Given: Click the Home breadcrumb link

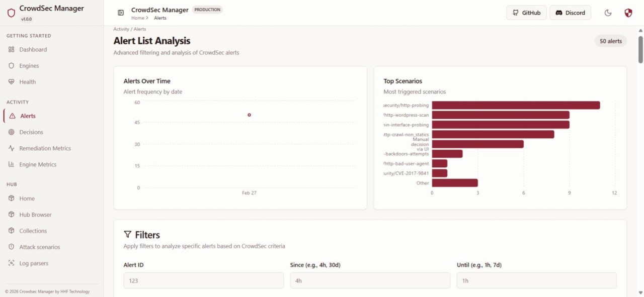Looking at the screenshot, I should pyautogui.click(x=137, y=18).
